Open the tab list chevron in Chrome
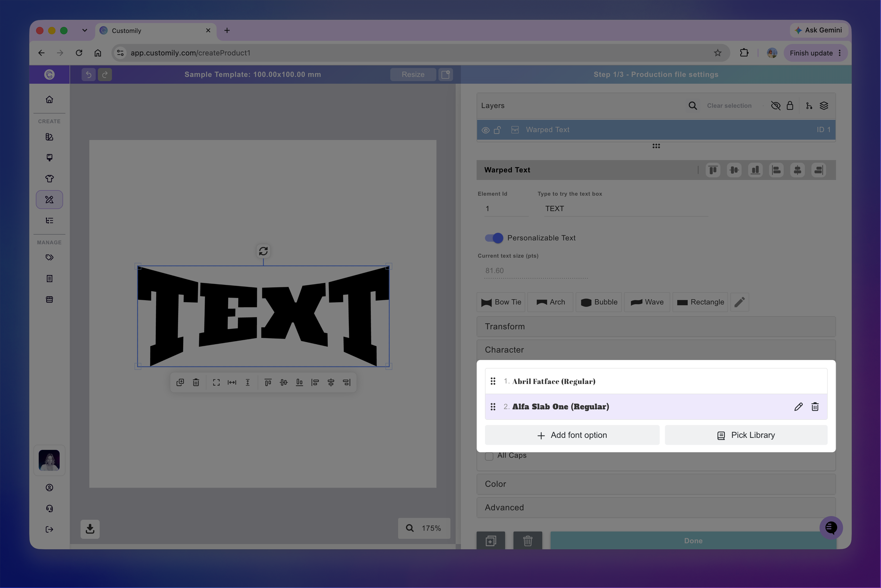 coord(85,30)
